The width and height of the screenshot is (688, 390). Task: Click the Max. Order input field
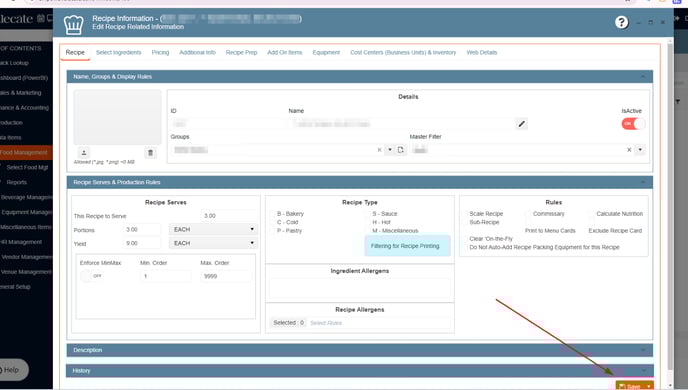(x=226, y=276)
